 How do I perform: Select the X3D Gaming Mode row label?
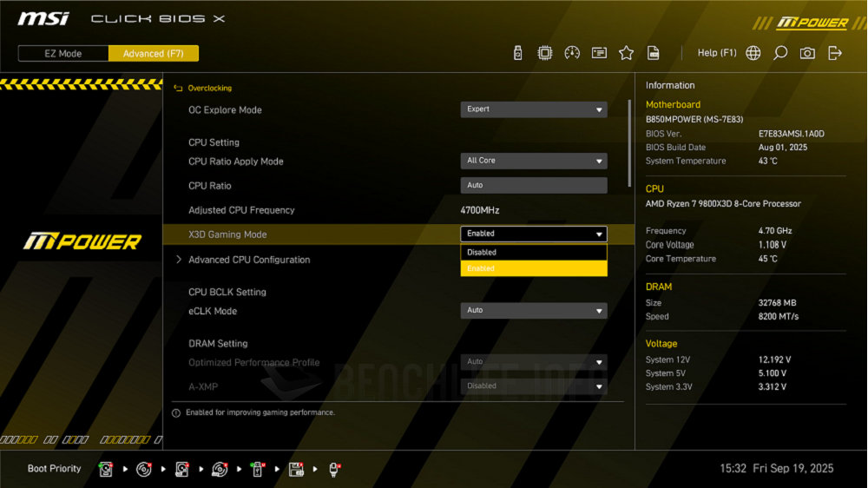click(227, 234)
